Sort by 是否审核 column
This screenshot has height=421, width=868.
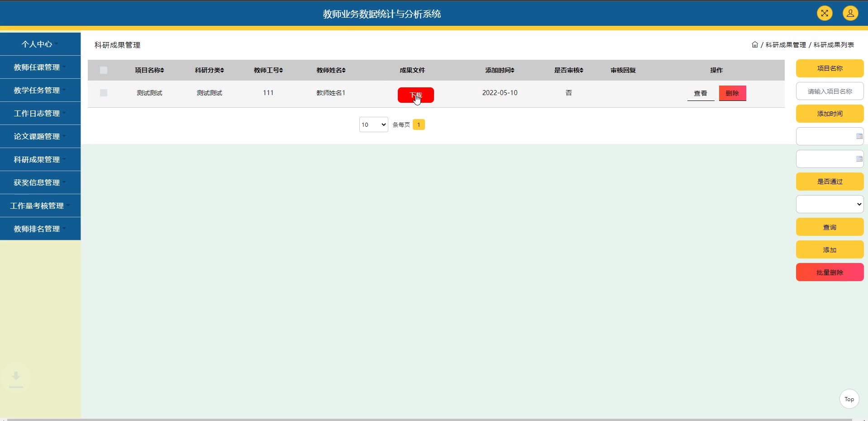click(x=568, y=70)
